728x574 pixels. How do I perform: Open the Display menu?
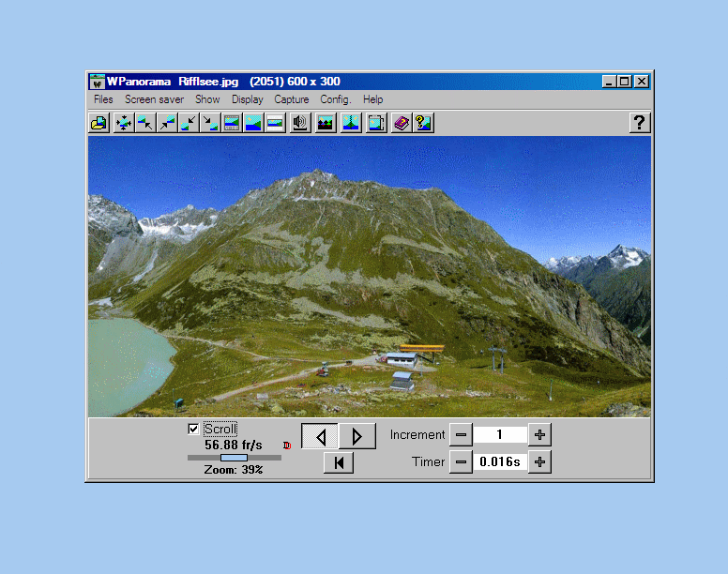point(248,99)
